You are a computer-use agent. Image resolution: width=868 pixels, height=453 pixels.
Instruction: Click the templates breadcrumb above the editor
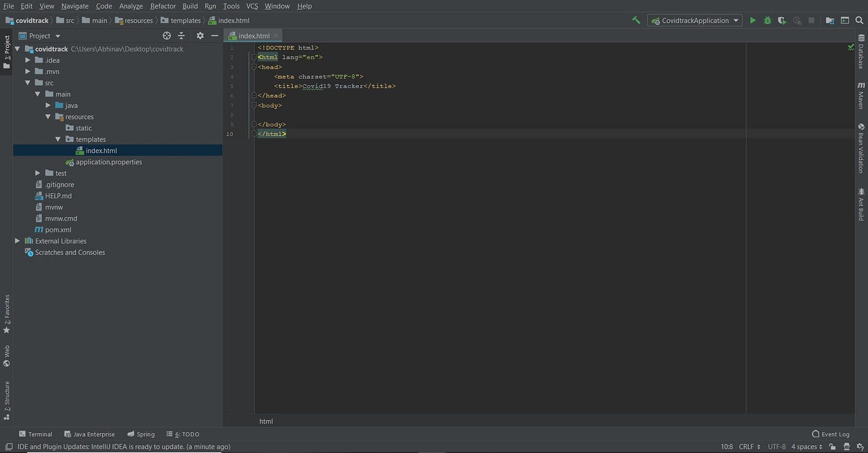(185, 20)
